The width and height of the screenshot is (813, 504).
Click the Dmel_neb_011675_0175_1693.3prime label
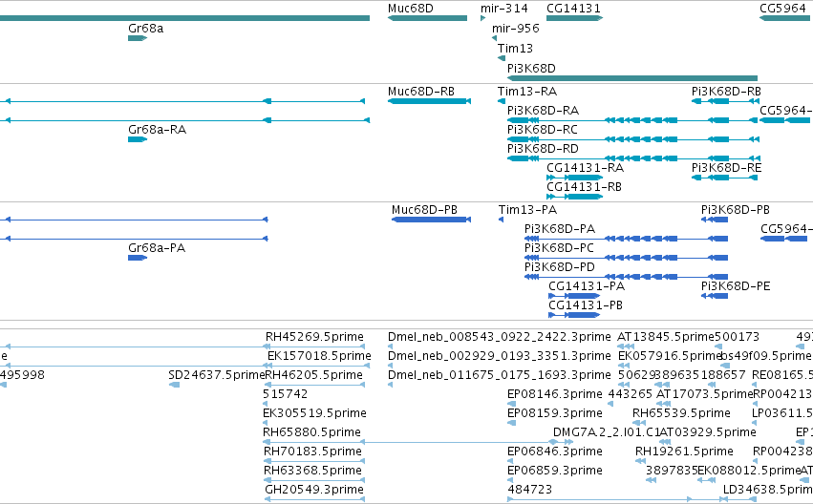500,375
